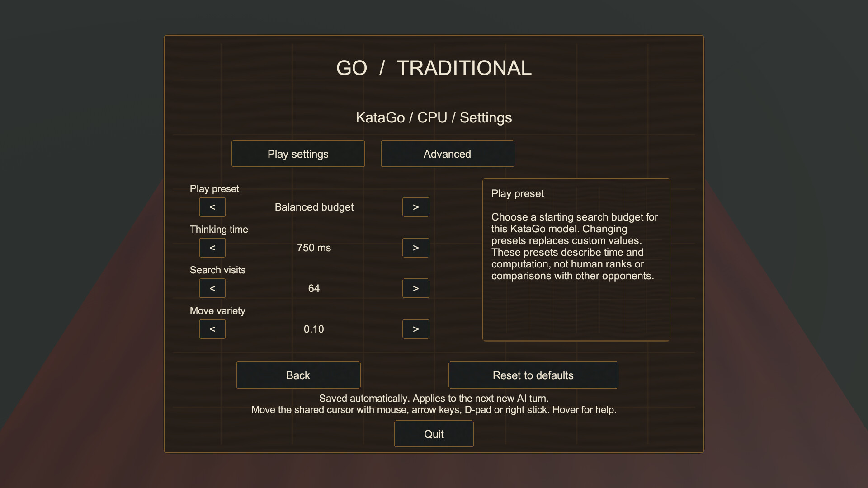
Task: Click the Search visits label
Action: click(218, 270)
